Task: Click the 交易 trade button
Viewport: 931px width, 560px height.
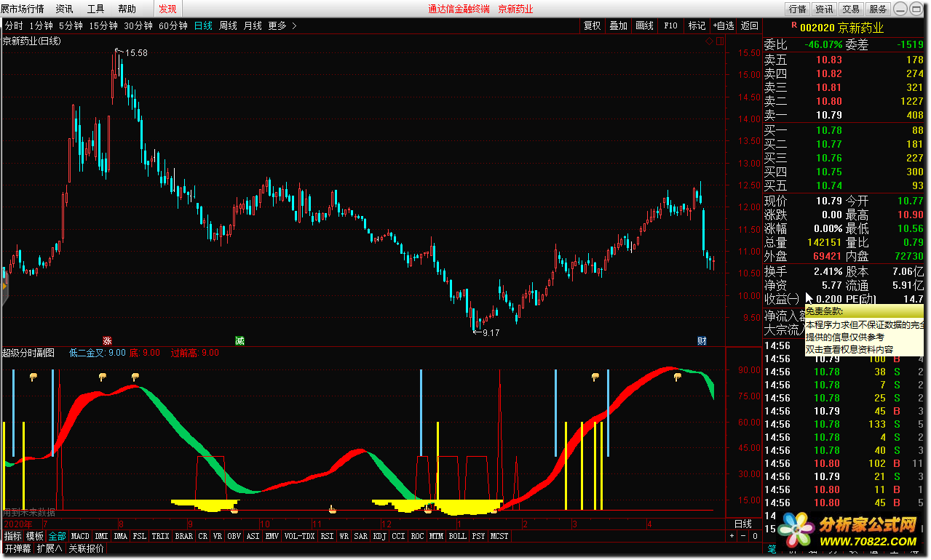Action: pyautogui.click(x=851, y=9)
